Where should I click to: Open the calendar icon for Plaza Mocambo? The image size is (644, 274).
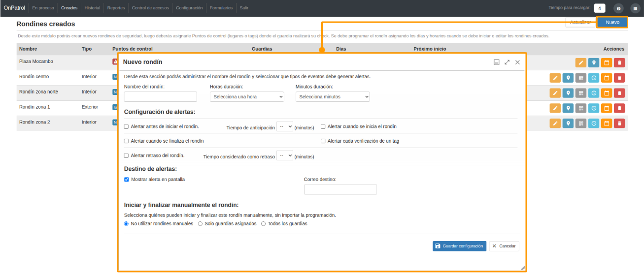pyautogui.click(x=607, y=62)
